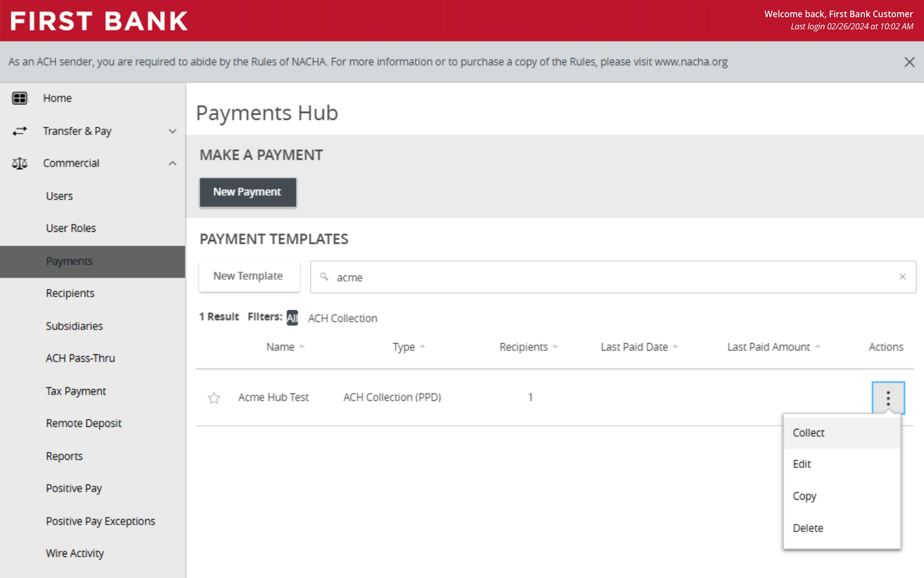Click the Acme Hub Test template name
The height and width of the screenshot is (578, 924).
[274, 397]
